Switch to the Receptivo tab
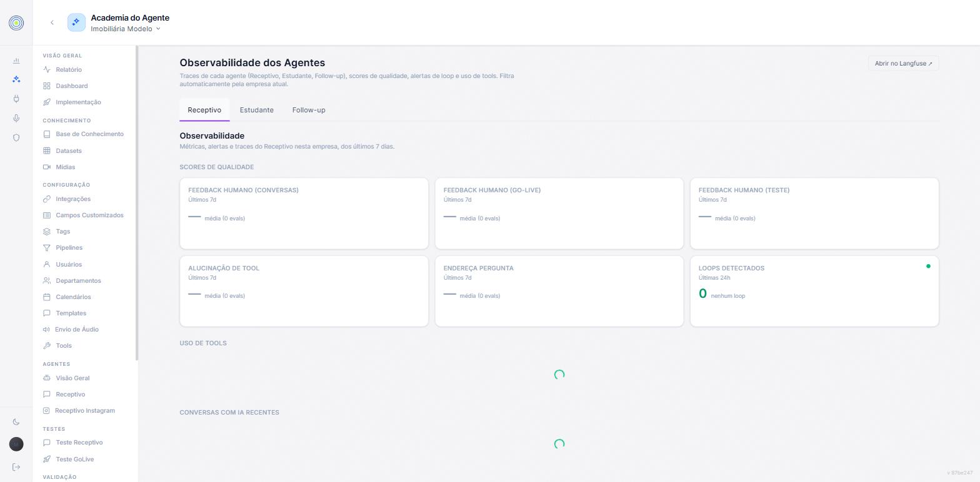 click(204, 110)
